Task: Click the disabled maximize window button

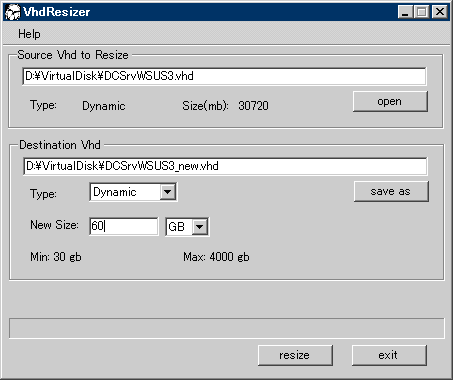Action: click(x=422, y=12)
